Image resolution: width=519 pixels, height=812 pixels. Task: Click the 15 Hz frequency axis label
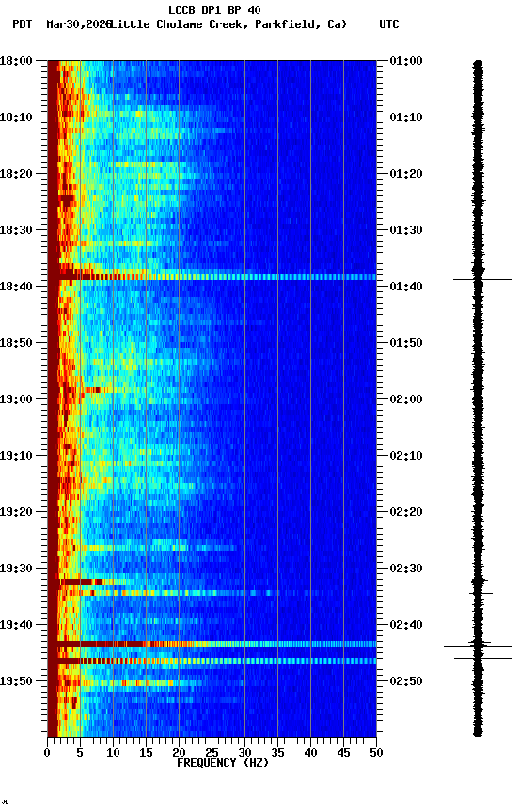[146, 753]
